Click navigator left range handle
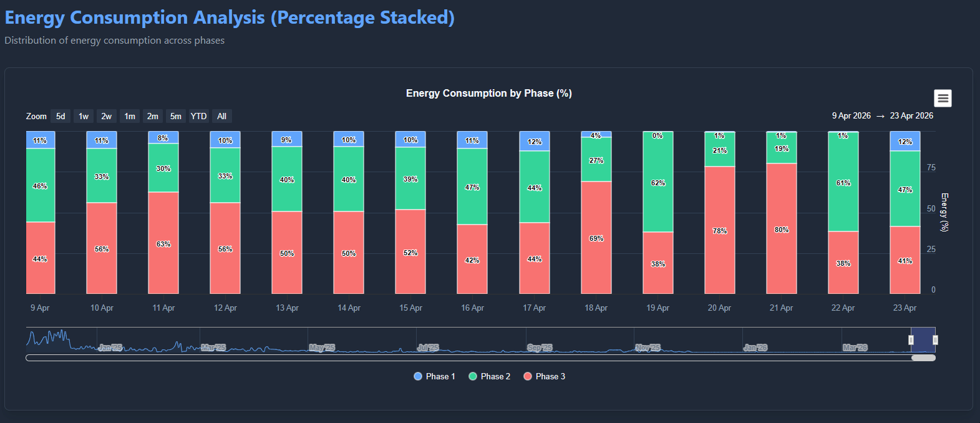The width and height of the screenshot is (980, 423). tap(911, 340)
